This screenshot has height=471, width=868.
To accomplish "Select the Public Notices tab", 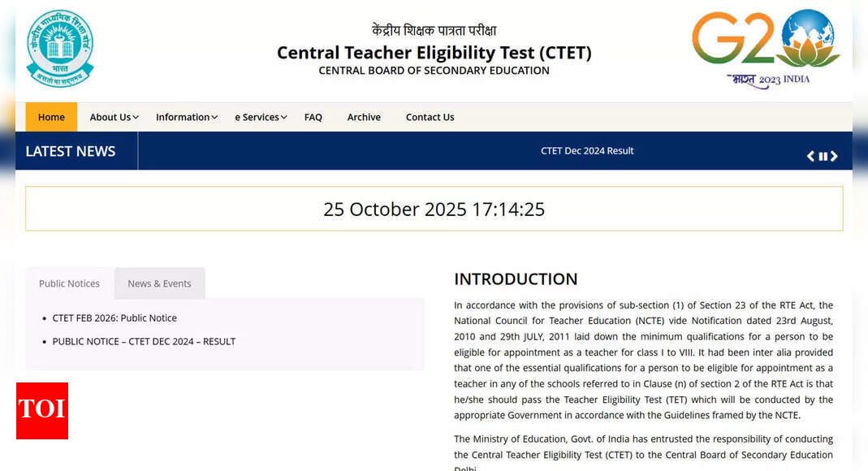I will coord(70,283).
